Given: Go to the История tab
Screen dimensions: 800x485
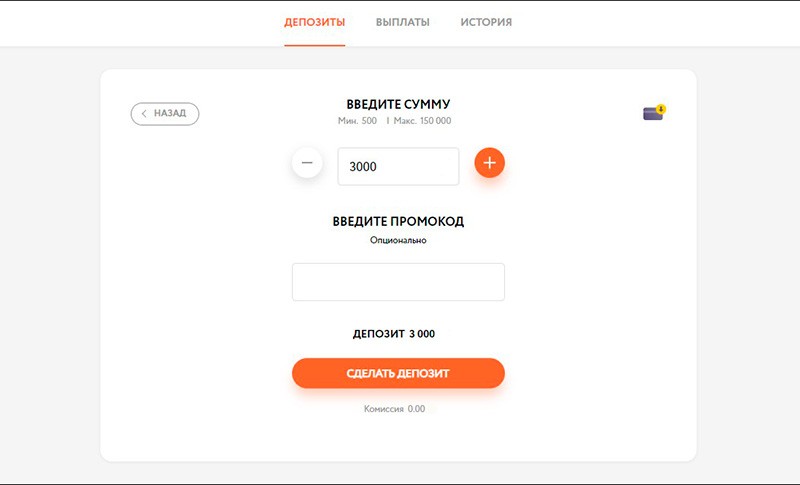Looking at the screenshot, I should 486,22.
